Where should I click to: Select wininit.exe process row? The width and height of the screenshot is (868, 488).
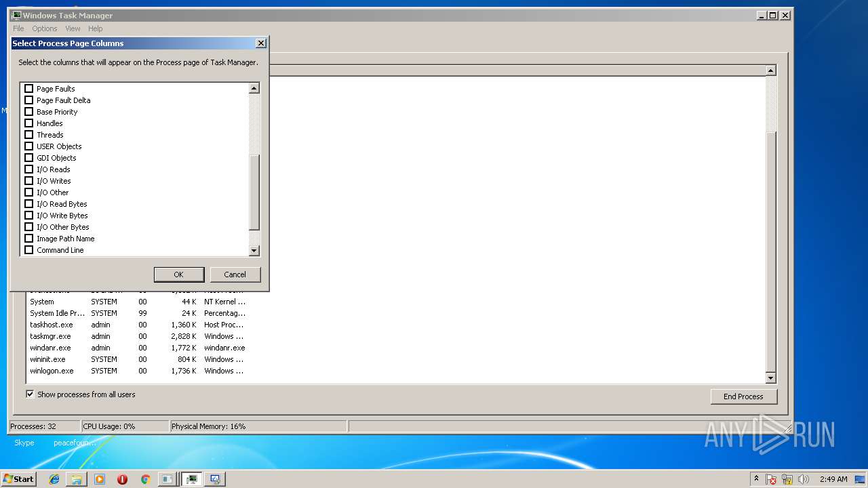tap(138, 359)
